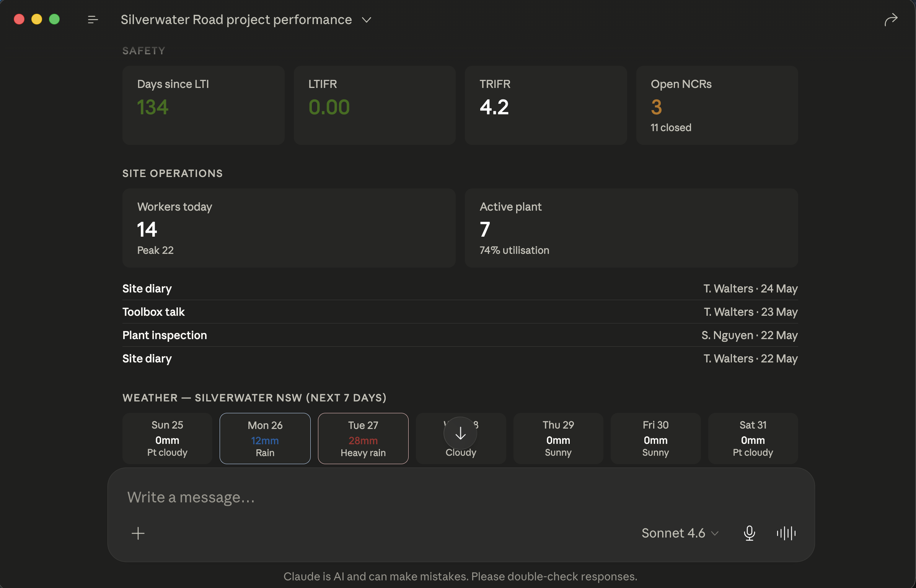
Task: Click the SITE OPERATIONS heading
Action: point(173,174)
